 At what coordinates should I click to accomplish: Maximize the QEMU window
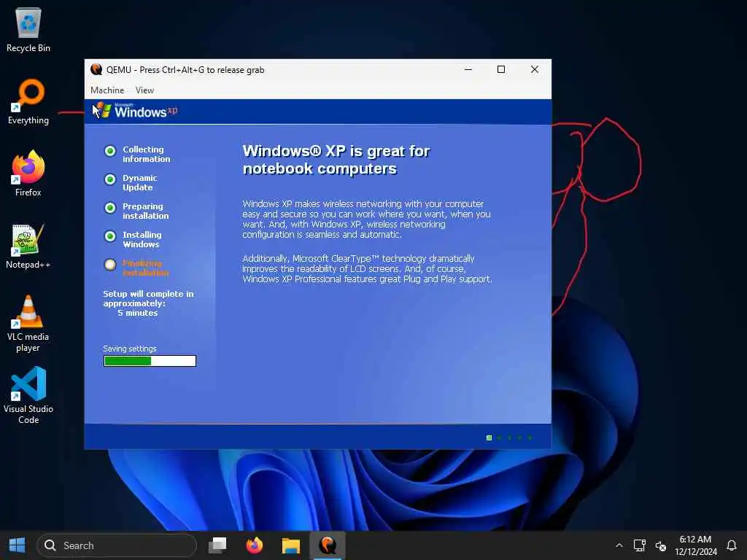[501, 69]
